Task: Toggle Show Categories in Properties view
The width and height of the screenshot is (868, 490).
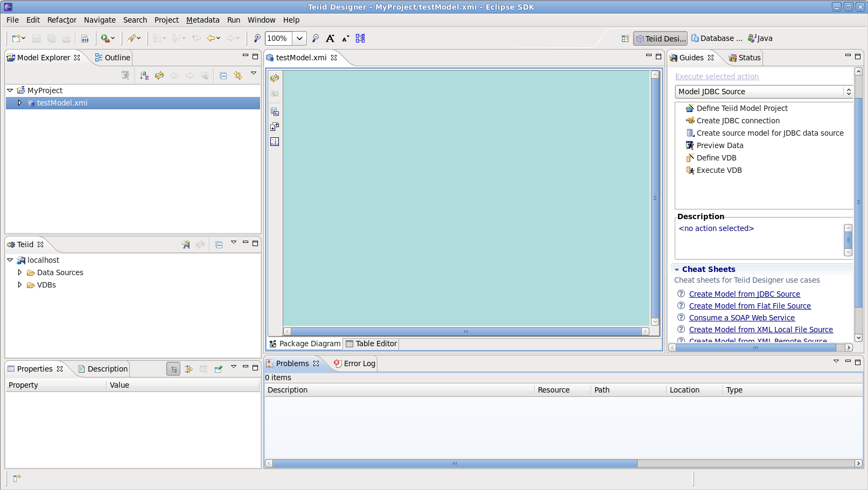Action: point(173,369)
